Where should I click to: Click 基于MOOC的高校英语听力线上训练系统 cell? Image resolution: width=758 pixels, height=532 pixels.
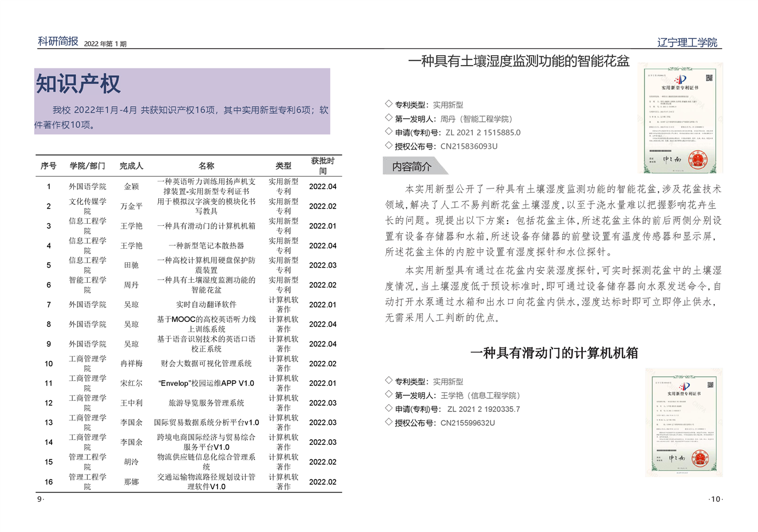coord(206,324)
